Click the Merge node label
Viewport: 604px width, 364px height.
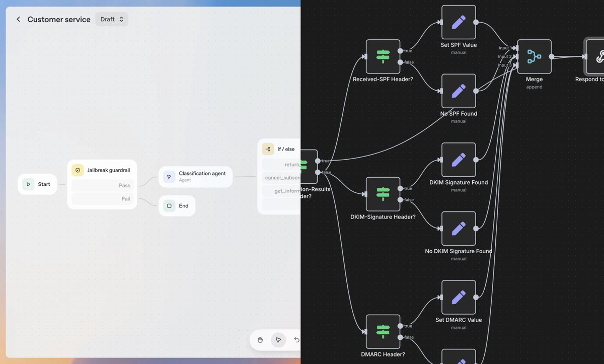click(534, 79)
